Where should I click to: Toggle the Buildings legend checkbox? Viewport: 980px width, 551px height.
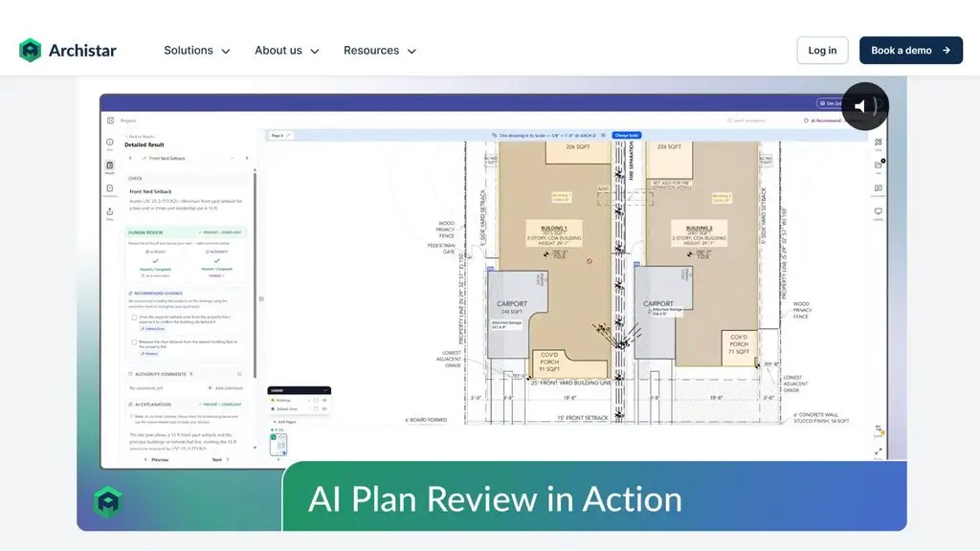(x=316, y=401)
